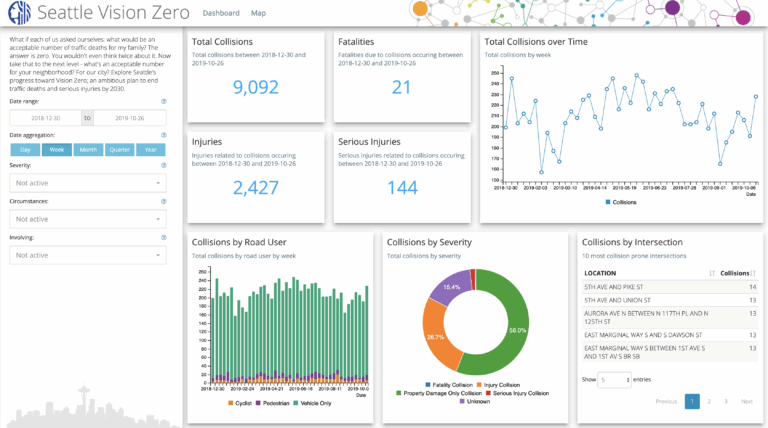The image size is (768, 428).
Task: Edit end date field 2019-10-26
Action: [x=130, y=118]
